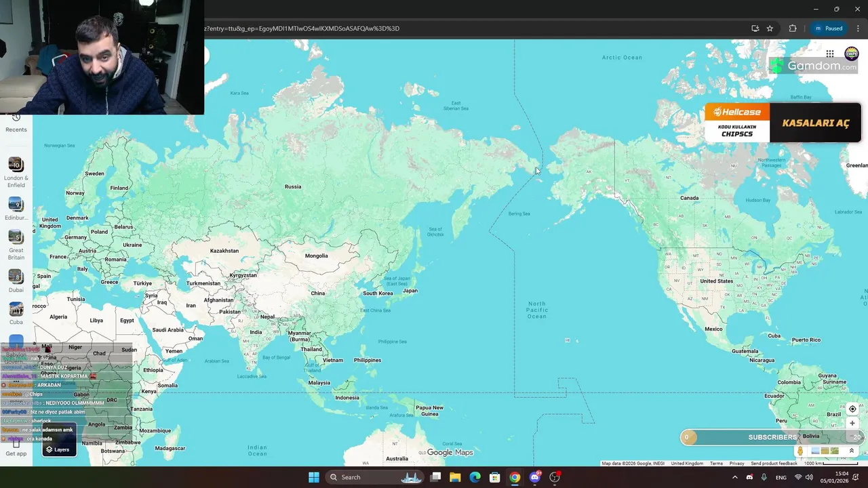868x488 pixels.
Task: Open Wi-Fi network tray icon
Action: [x=797, y=477]
